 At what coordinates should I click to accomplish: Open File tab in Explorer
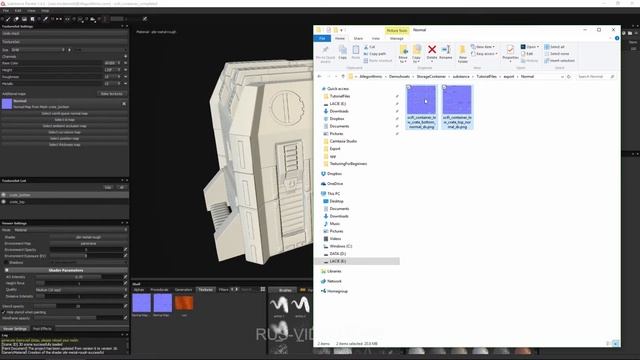tap(322, 38)
